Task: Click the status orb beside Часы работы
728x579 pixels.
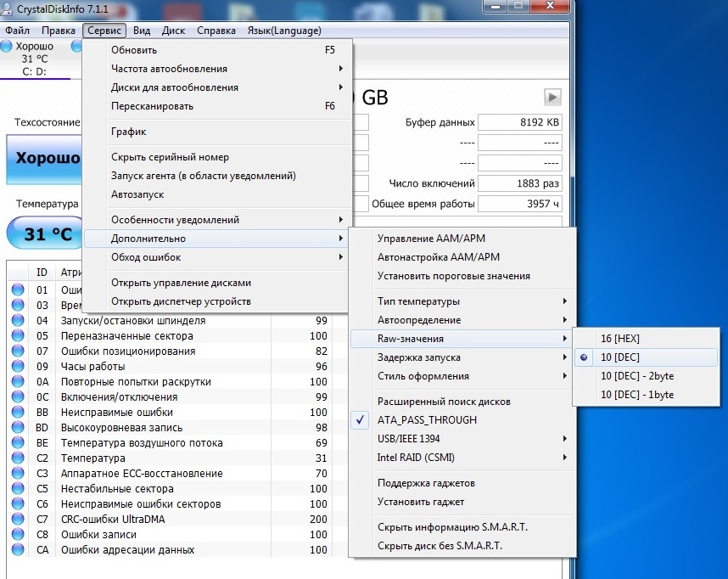Action: pos(17,367)
